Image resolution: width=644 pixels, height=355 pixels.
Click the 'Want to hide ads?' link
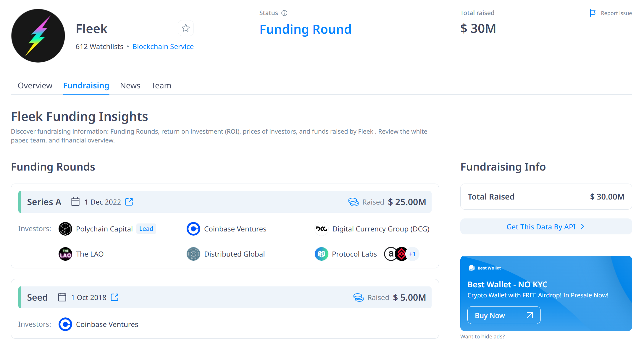point(482,336)
